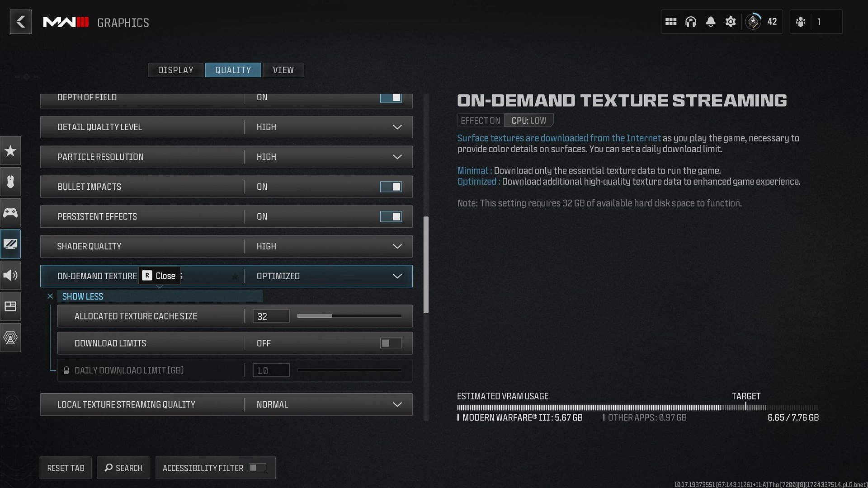Toggle Persistent Effects setting off
The height and width of the screenshot is (488, 868).
pos(391,216)
